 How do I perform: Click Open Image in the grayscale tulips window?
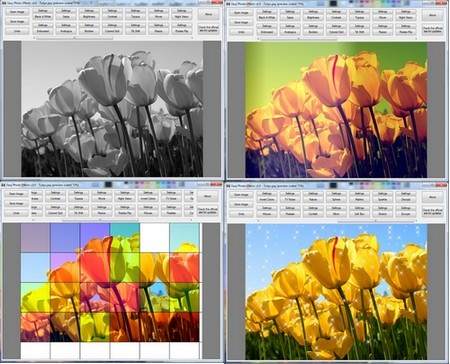click(17, 12)
